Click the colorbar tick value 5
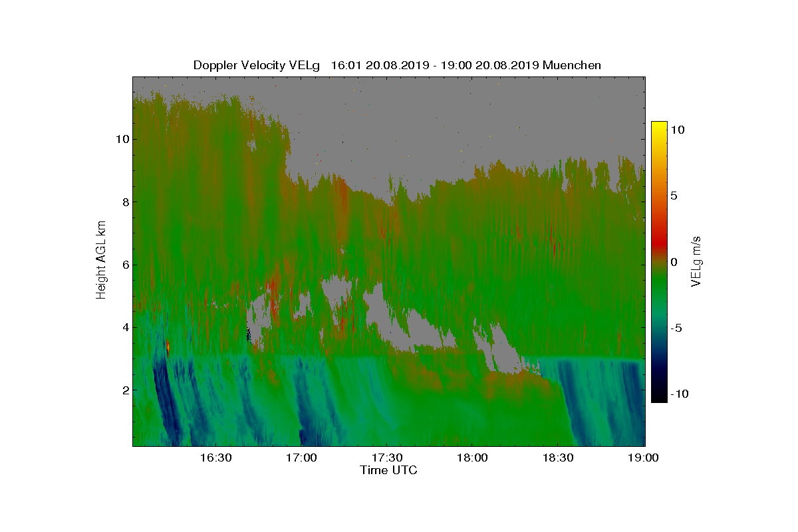 tap(674, 196)
